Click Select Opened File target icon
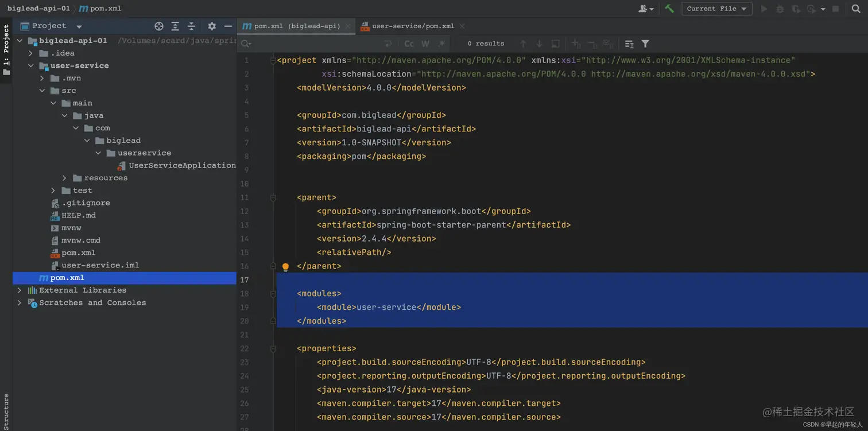The image size is (868, 431). (159, 26)
